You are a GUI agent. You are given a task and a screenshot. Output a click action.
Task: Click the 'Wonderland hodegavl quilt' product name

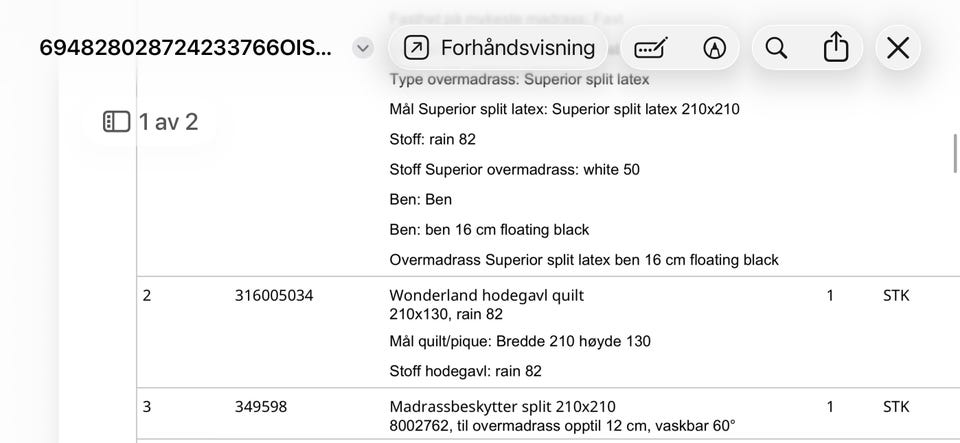point(486,296)
